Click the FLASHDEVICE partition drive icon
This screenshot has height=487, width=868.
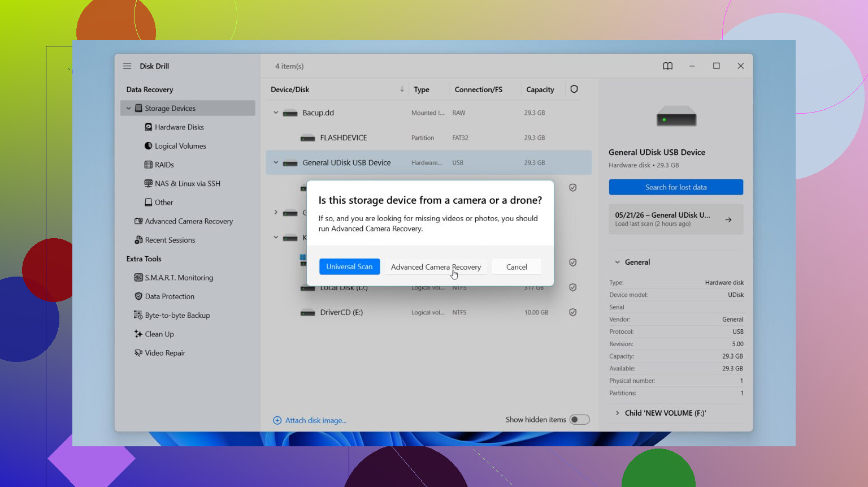[308, 138]
